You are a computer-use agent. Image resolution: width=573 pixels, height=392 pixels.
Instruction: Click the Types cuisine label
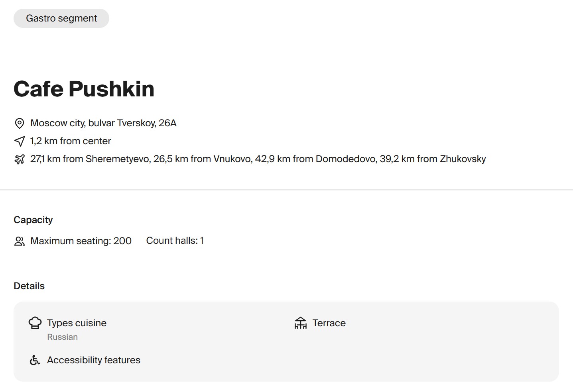point(77,323)
